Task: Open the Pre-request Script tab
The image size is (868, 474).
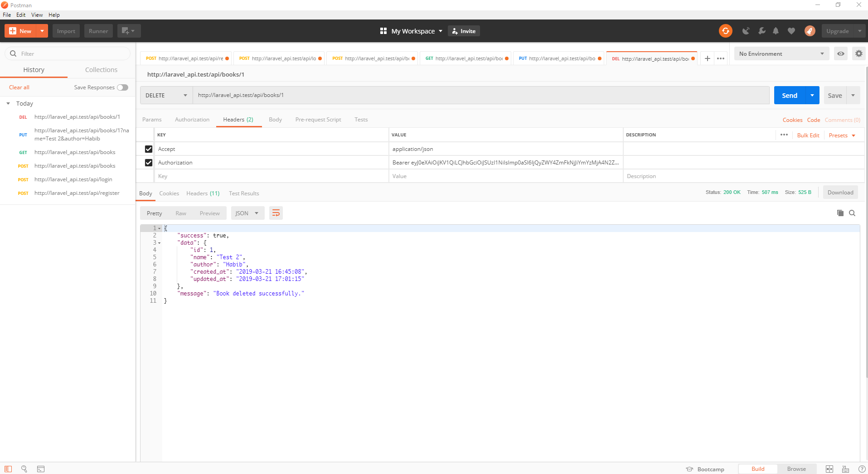Action: 318,119
